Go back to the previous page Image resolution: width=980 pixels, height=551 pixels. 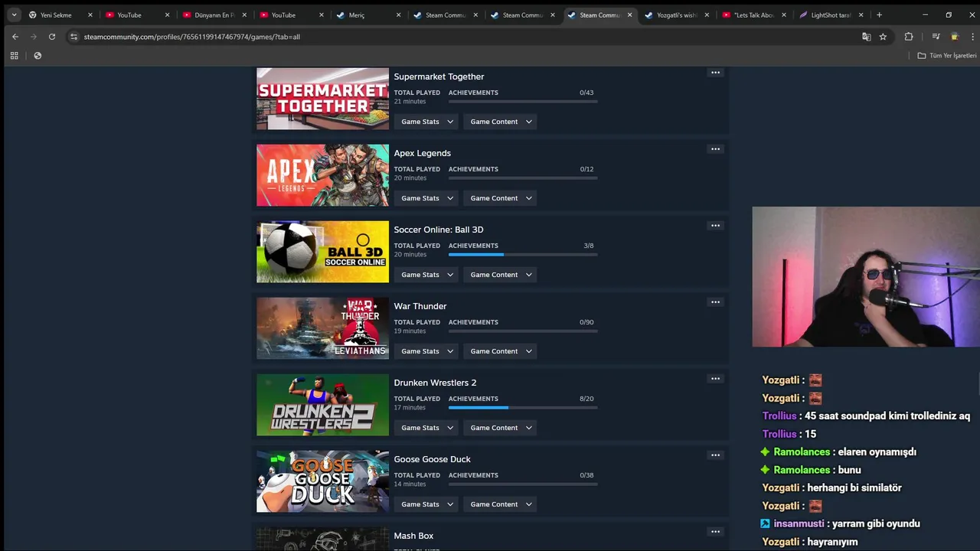pyautogui.click(x=15, y=37)
